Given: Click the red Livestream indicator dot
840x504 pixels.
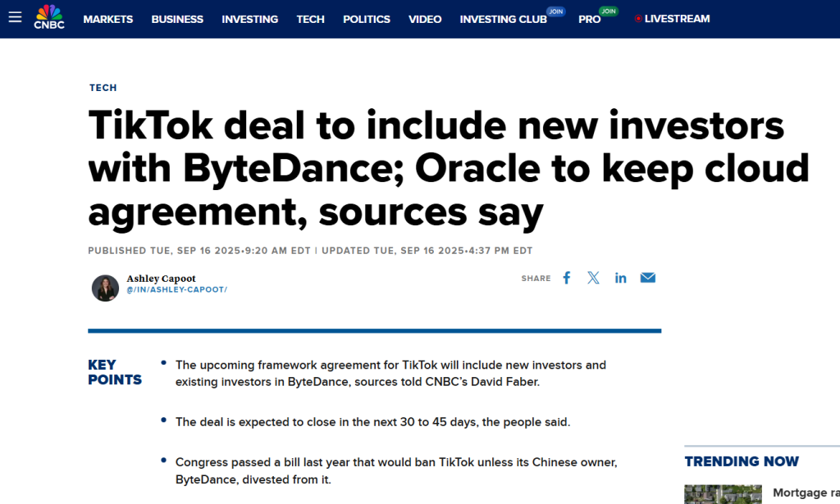Looking at the screenshot, I should coord(638,19).
